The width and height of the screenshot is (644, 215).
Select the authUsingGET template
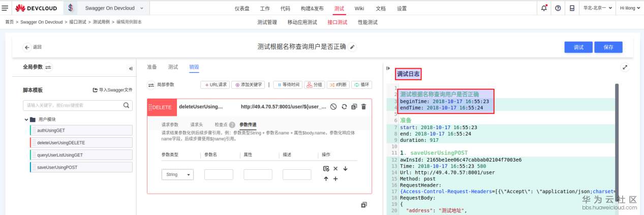click(x=81, y=130)
